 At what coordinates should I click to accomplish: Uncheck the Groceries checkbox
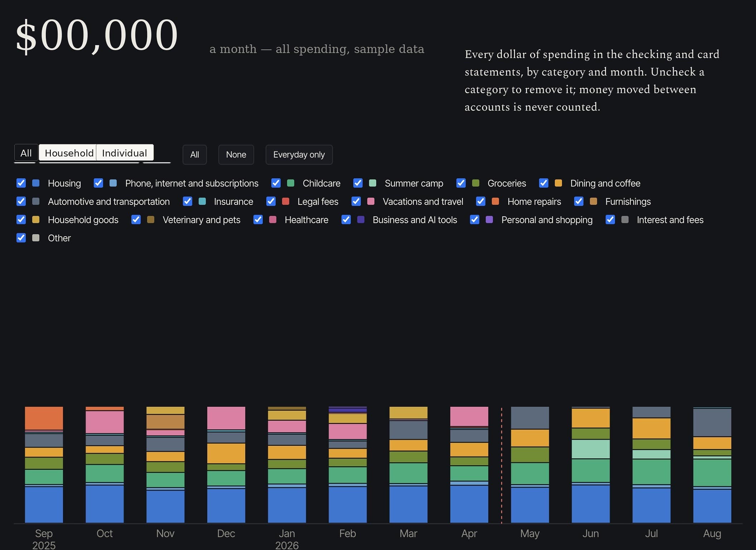[x=461, y=183]
